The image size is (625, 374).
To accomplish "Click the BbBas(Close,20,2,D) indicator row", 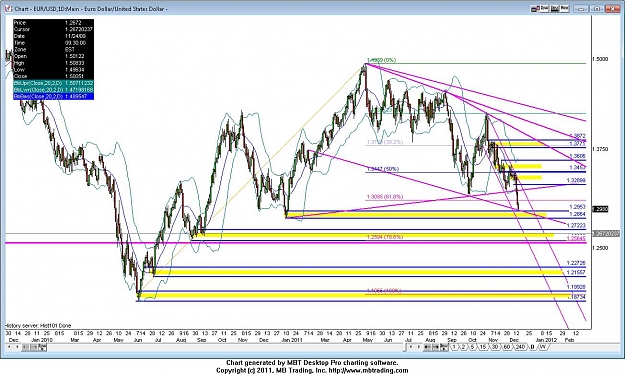I will pyautogui.click(x=53, y=96).
